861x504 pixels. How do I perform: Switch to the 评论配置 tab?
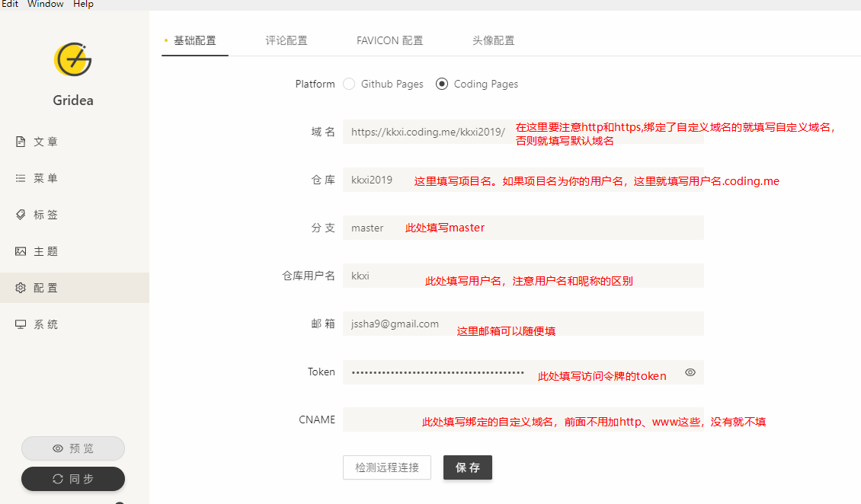click(x=286, y=40)
